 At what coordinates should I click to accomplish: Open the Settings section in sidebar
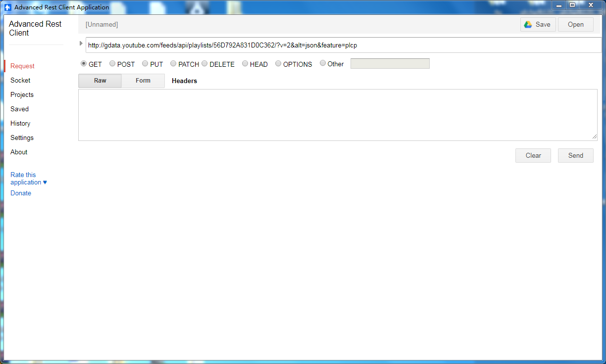click(22, 137)
